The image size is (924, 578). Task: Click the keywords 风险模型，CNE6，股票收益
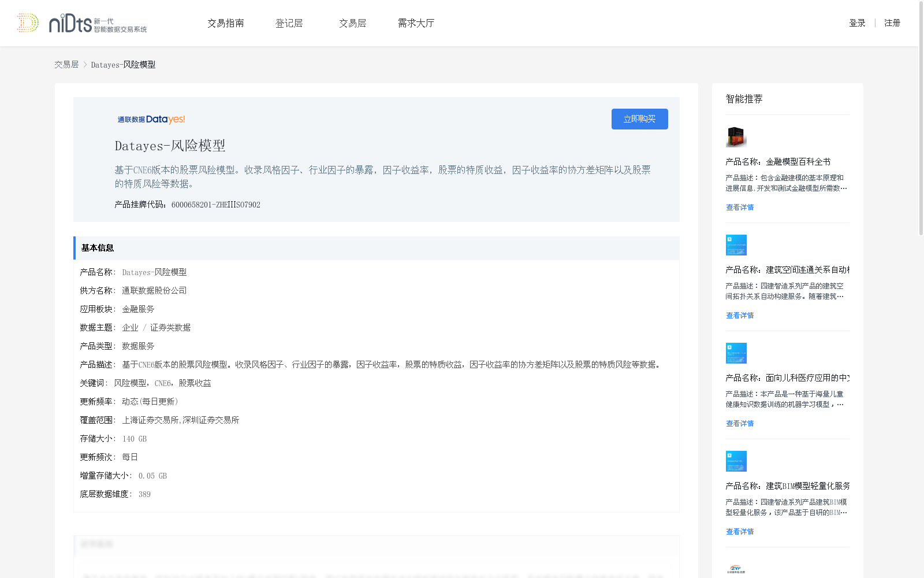pos(162,383)
